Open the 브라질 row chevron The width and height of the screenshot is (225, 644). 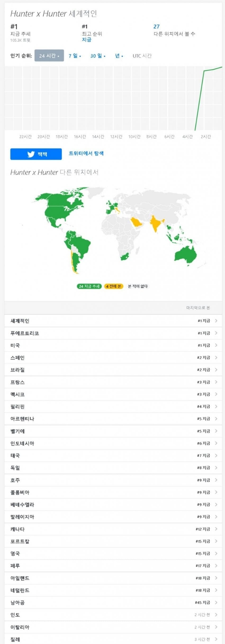click(x=216, y=369)
